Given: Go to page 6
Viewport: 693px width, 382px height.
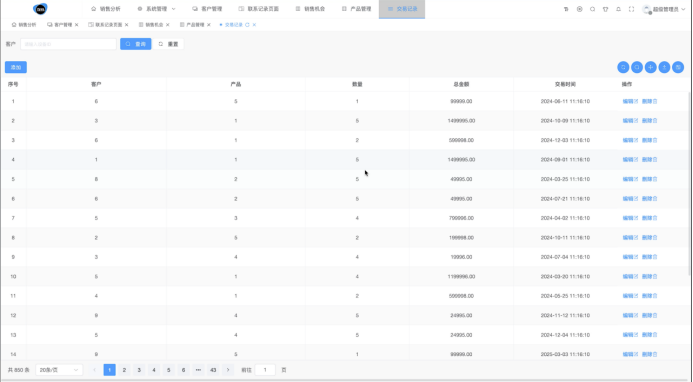Looking at the screenshot, I should (183, 370).
